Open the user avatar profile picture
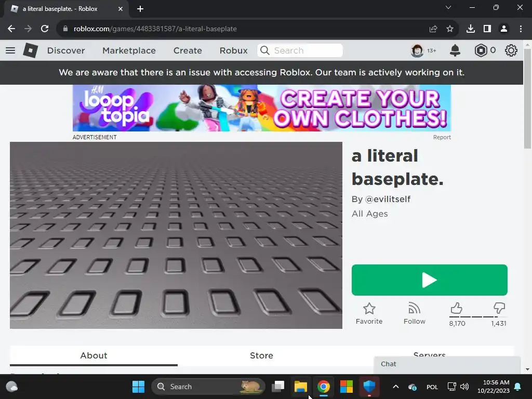 point(417,50)
